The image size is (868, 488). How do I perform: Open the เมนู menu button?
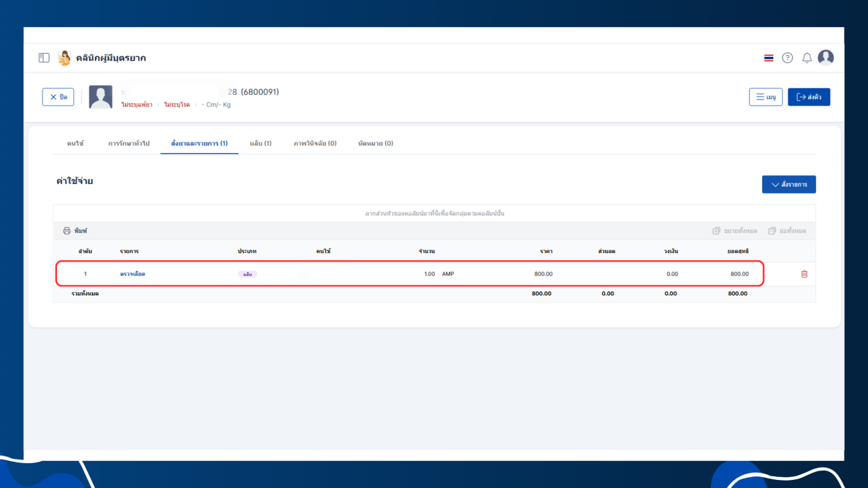pos(766,97)
